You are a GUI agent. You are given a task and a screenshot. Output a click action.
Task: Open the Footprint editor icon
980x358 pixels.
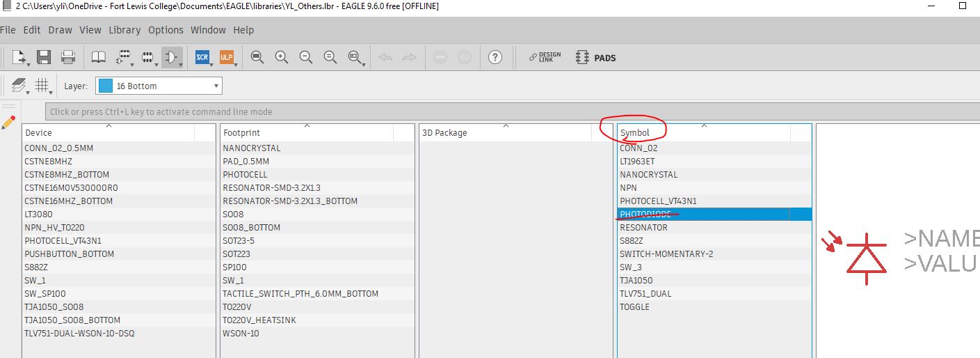click(x=147, y=57)
